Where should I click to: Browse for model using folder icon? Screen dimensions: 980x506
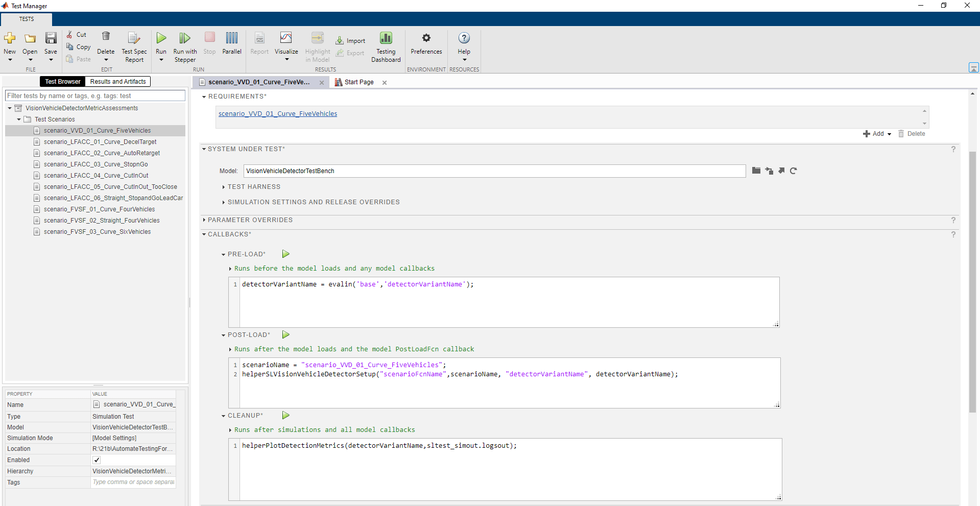coord(756,171)
